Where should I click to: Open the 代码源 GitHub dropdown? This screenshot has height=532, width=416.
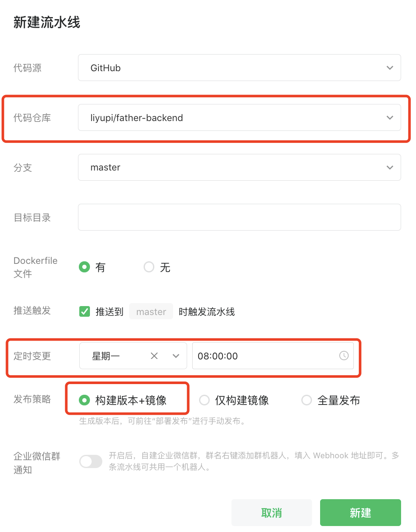[x=239, y=68]
